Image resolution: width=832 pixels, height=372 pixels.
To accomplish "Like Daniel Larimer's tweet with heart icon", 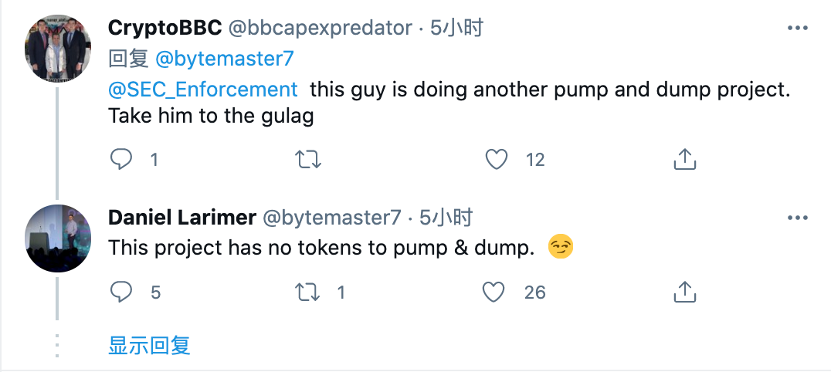I will (494, 292).
